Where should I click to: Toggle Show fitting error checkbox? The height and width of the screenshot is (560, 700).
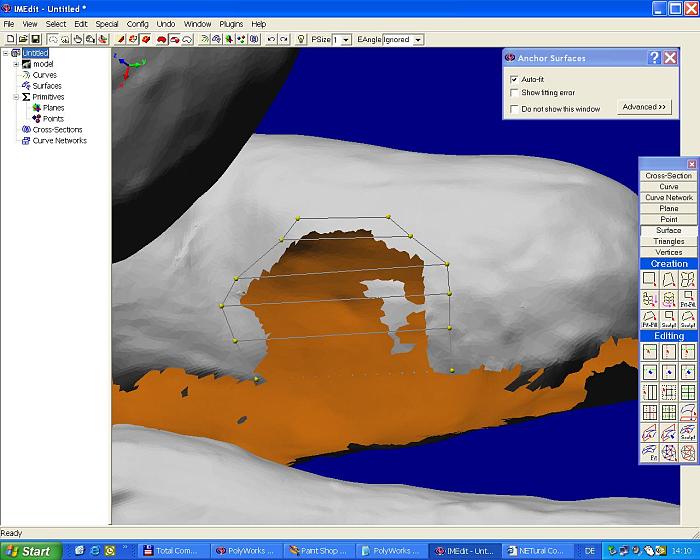pos(514,93)
